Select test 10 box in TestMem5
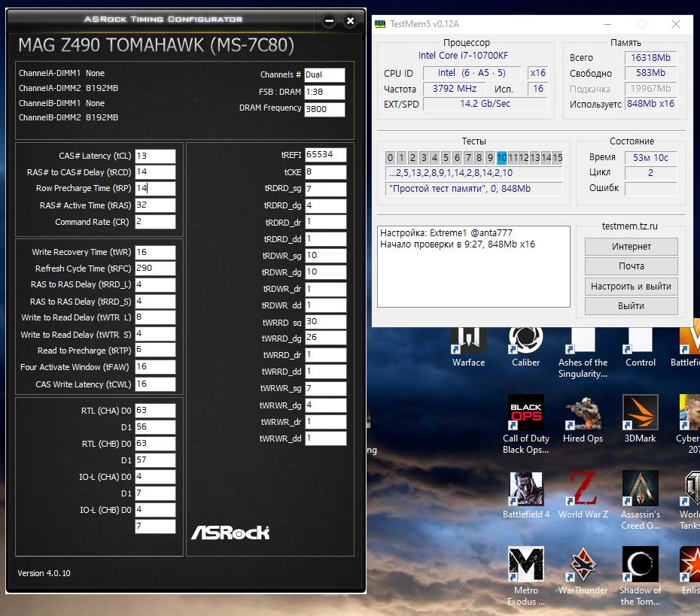Viewport: 700px width, 616px height. pyautogui.click(x=501, y=157)
